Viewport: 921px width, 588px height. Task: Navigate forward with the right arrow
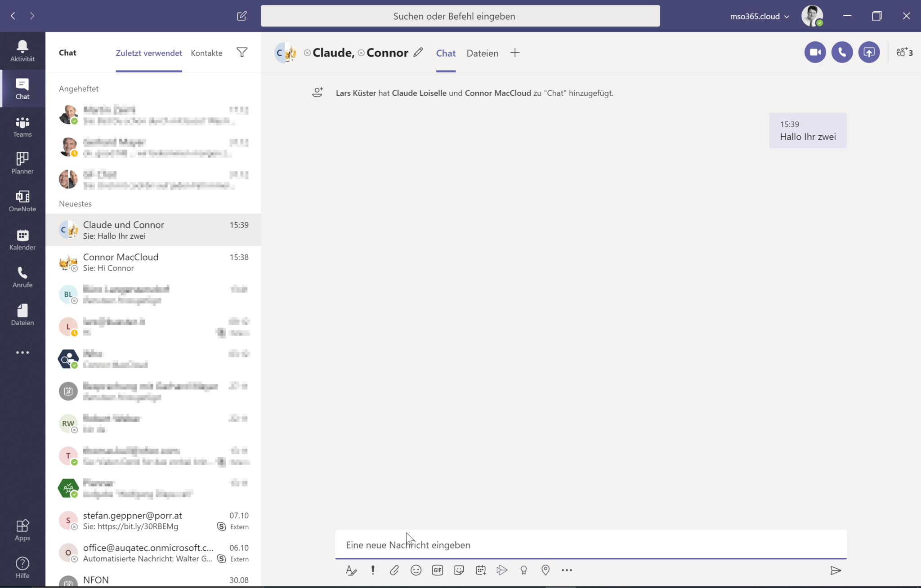32,16
